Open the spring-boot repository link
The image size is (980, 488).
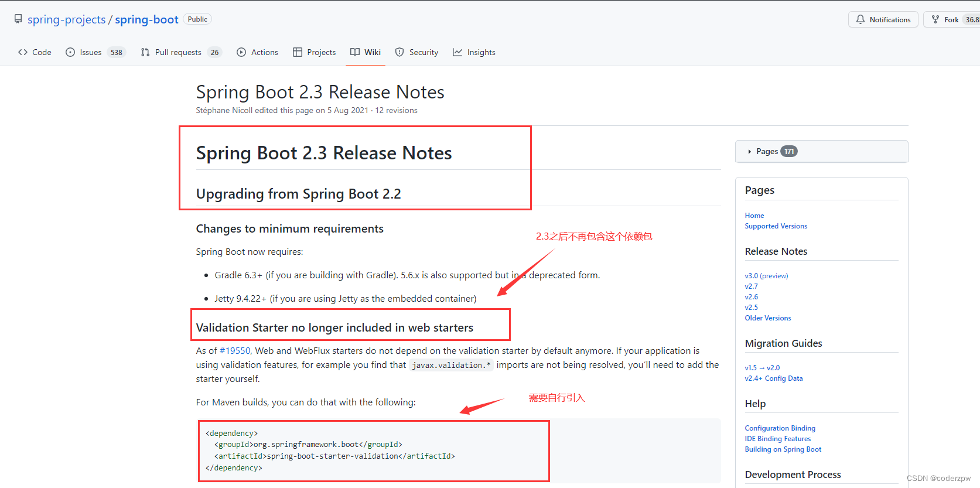pyautogui.click(x=146, y=19)
